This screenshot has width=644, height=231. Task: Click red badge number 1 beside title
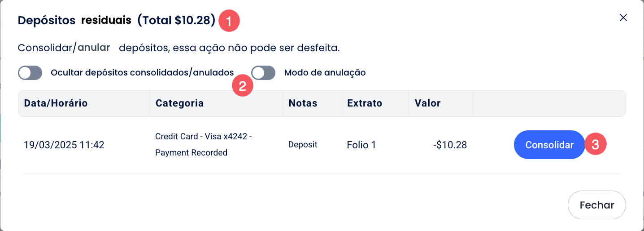click(x=229, y=22)
